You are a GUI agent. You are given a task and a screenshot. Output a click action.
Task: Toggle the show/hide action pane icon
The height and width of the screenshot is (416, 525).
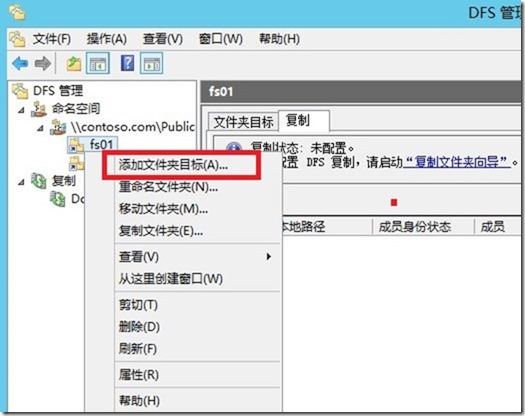pyautogui.click(x=152, y=63)
